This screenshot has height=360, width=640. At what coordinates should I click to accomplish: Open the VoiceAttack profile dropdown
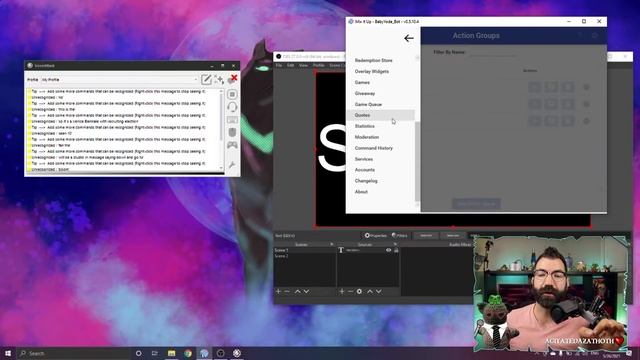[119, 80]
